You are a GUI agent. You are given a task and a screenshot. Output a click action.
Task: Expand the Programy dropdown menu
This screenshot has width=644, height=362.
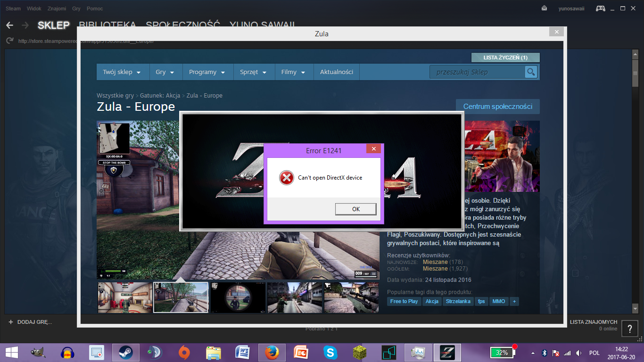coord(207,72)
